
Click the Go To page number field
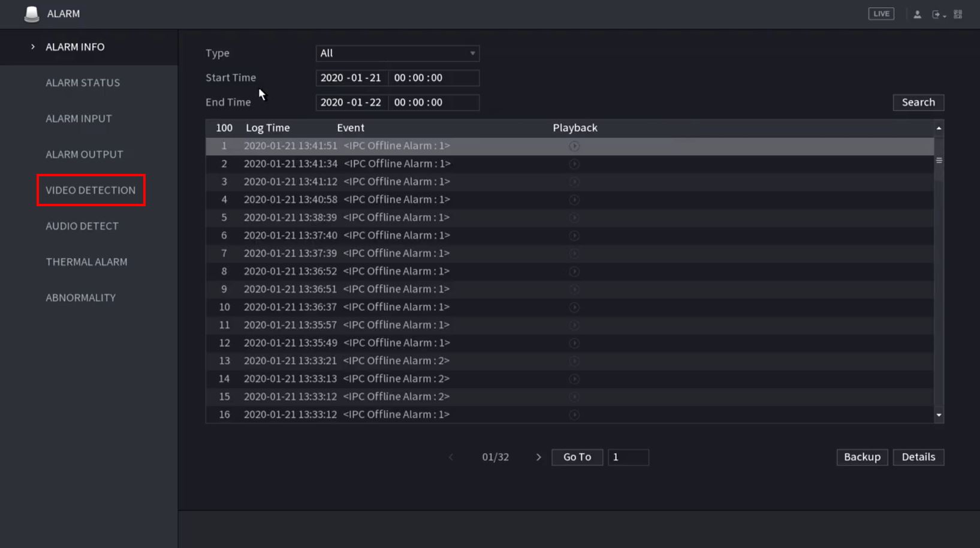click(628, 457)
